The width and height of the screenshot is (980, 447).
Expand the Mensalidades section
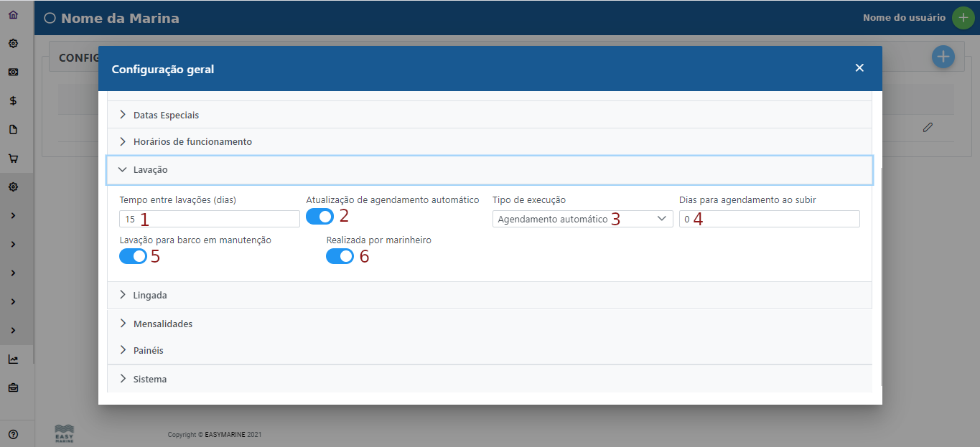164,324
